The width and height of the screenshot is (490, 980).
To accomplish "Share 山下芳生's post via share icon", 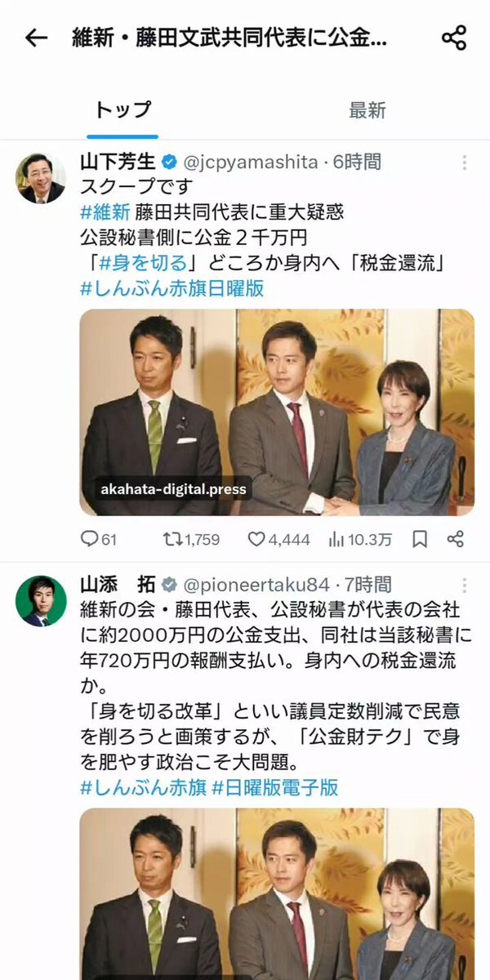I will 456,539.
